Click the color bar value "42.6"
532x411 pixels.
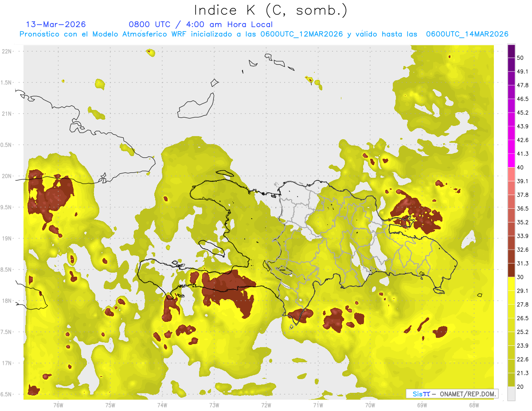click(523, 140)
